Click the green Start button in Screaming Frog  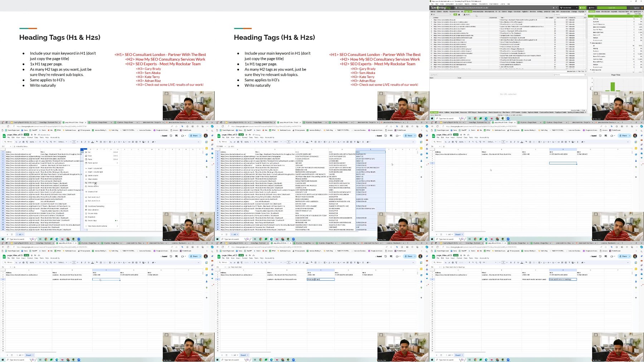pos(583,8)
